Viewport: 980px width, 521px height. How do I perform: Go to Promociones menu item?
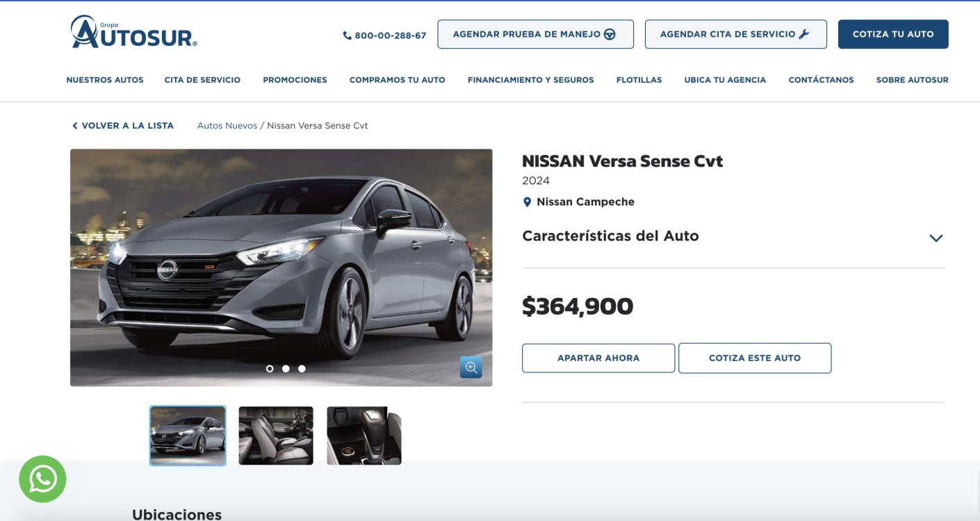[295, 80]
